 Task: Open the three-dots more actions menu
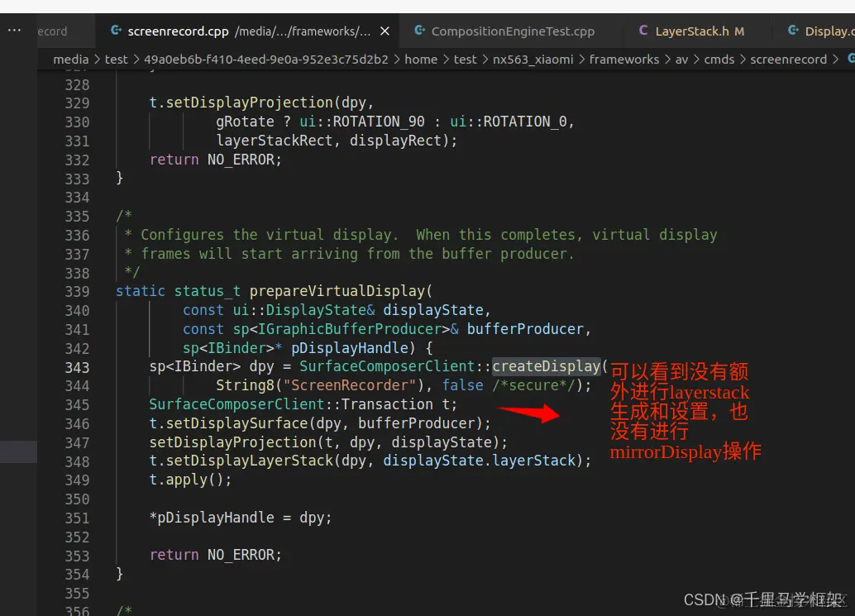click(x=14, y=30)
